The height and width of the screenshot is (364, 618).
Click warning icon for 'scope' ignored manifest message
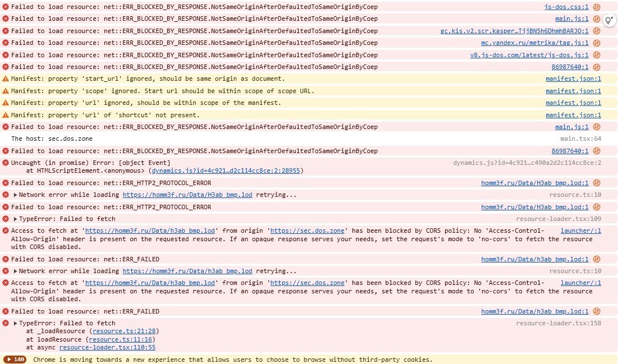[6, 91]
